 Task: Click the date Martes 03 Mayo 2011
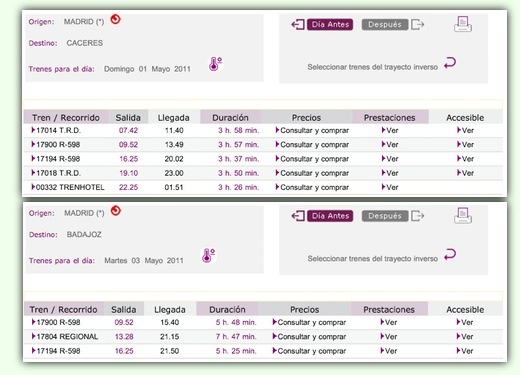pyautogui.click(x=144, y=260)
